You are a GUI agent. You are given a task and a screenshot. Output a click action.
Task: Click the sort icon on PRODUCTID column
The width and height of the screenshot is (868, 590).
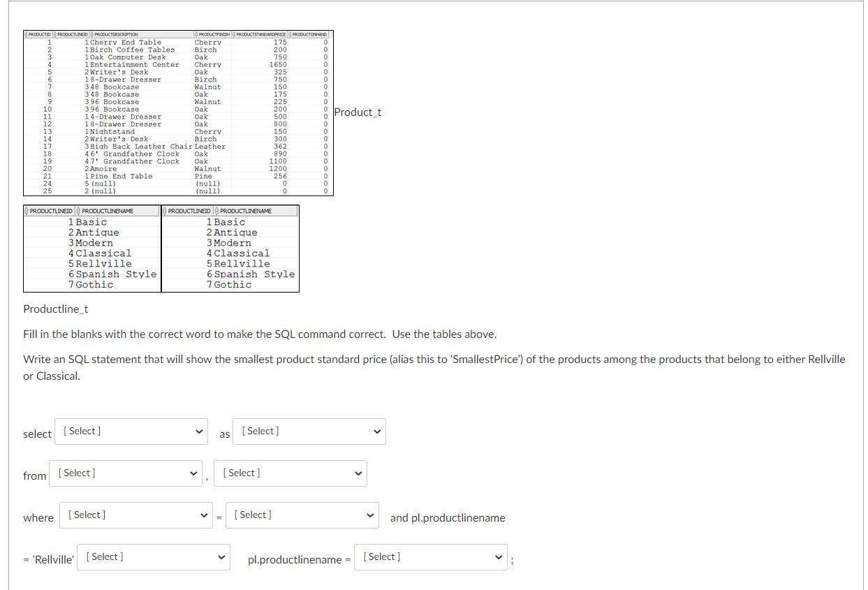tap(25, 34)
